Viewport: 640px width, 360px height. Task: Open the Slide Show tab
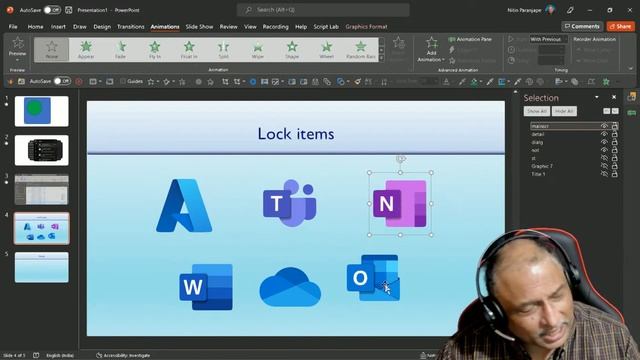[199, 27]
